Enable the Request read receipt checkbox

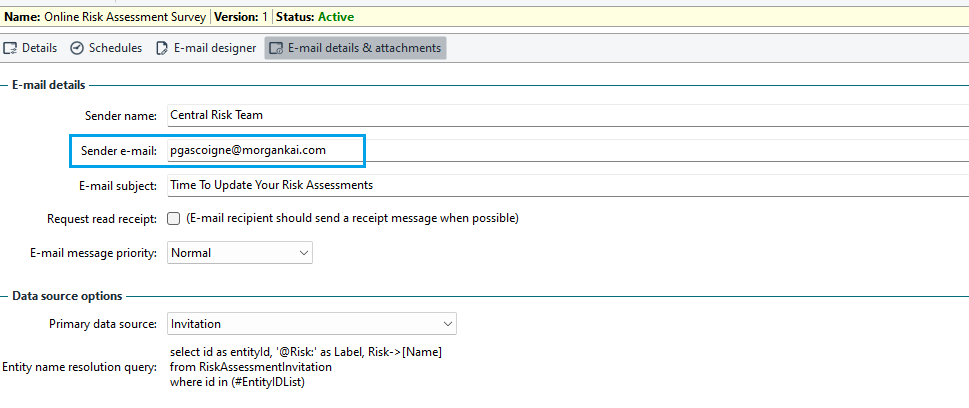(174, 218)
